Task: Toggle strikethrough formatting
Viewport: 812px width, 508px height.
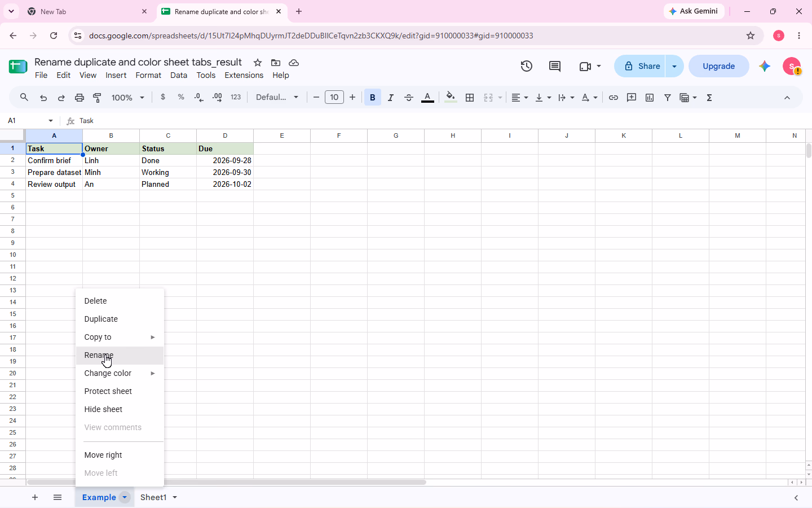Action: point(409,98)
